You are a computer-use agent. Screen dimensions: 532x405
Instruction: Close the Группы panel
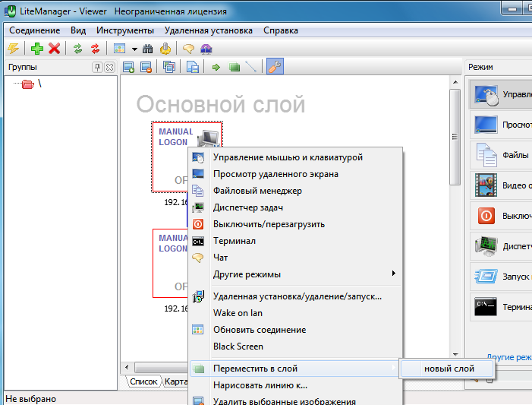pyautogui.click(x=109, y=68)
